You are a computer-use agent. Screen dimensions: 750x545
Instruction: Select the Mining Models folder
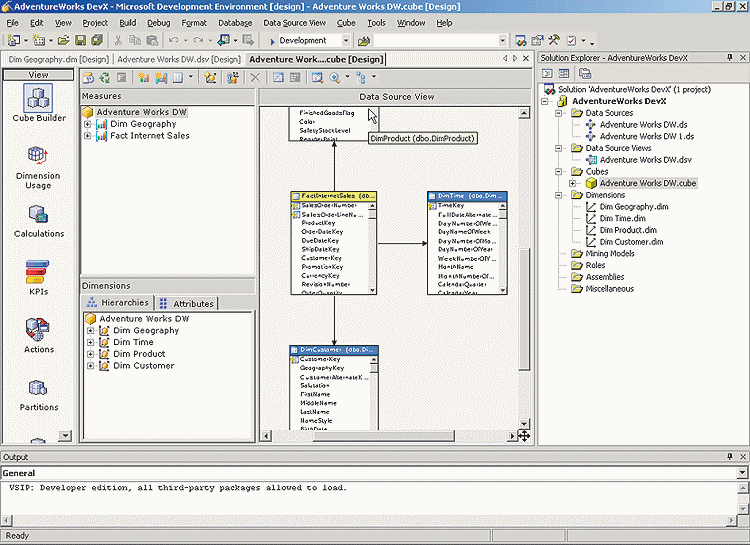click(610, 254)
